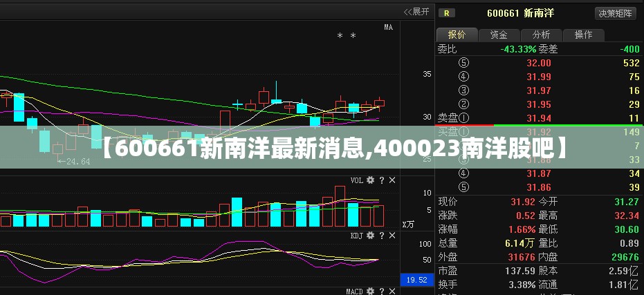Open KDJ indicator settings gear

371,236
